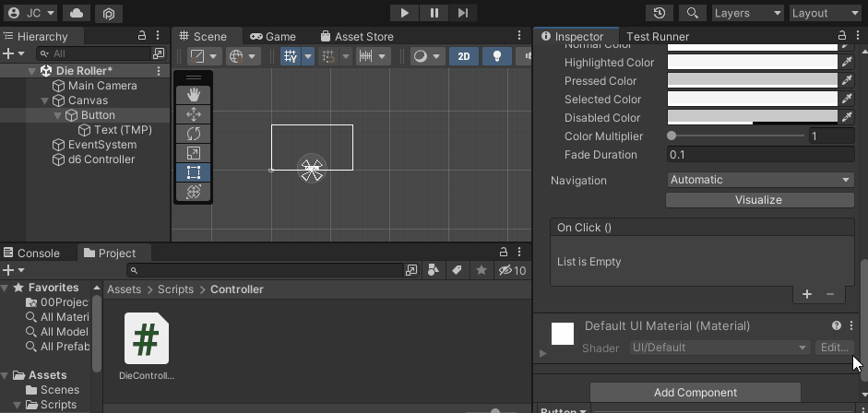Focus the Project search field

[x=265, y=270]
